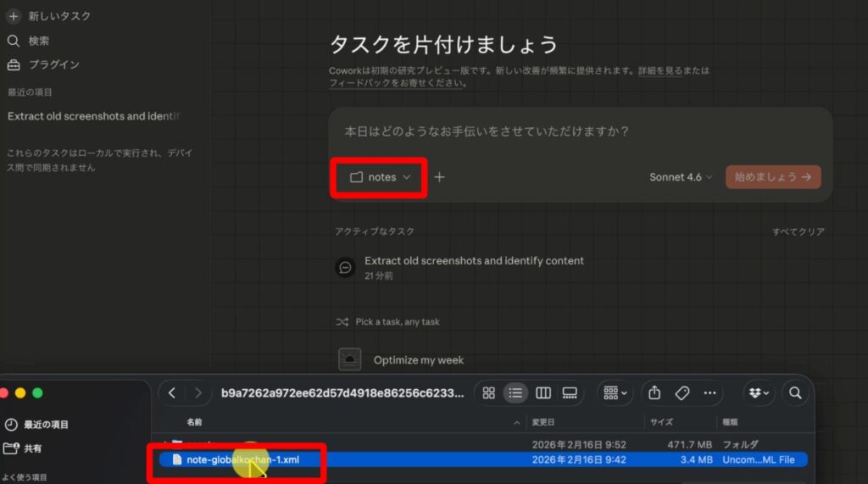
Task: Click the Finder window title folder name
Action: pos(342,393)
